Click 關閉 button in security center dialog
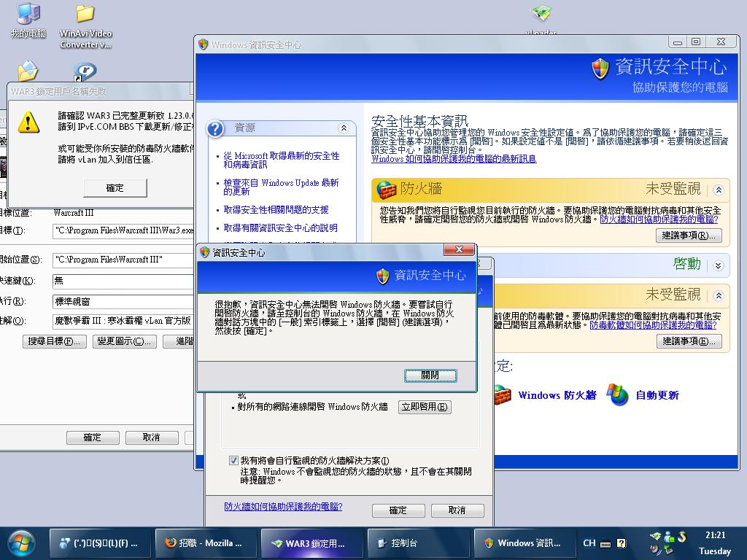 pos(430,376)
